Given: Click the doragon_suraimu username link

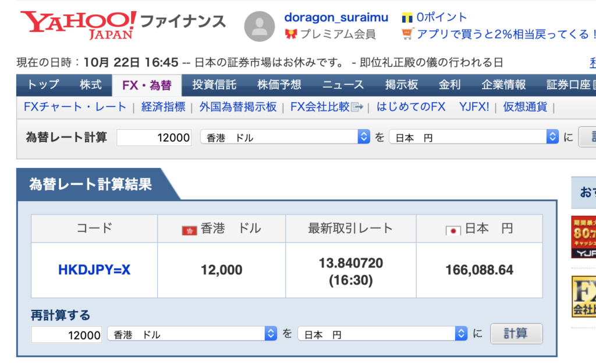Looking at the screenshot, I should [336, 17].
